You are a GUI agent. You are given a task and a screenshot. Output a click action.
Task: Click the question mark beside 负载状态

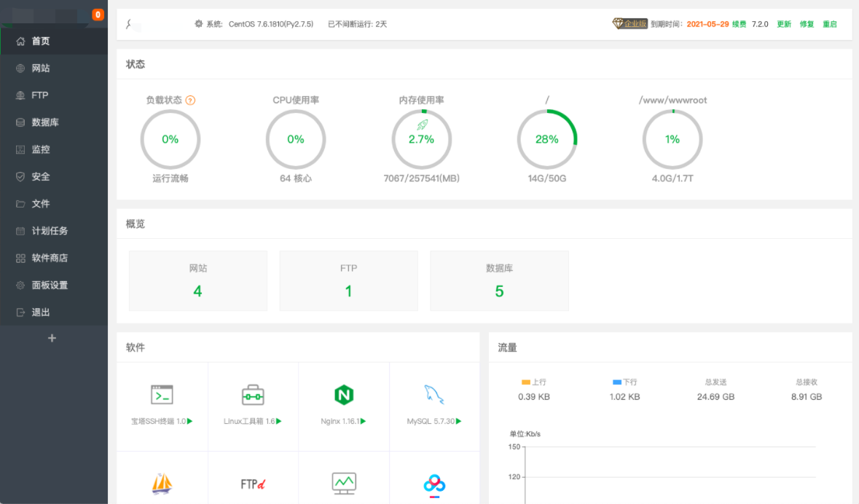click(190, 101)
